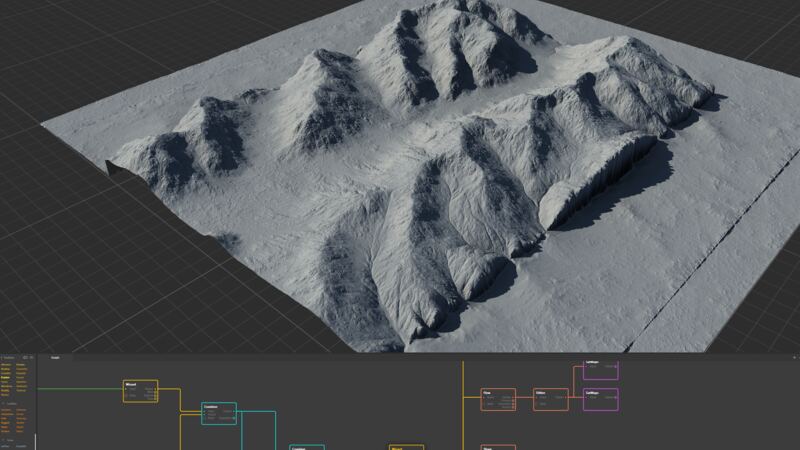Select the yellow Wizard node

click(x=140, y=391)
